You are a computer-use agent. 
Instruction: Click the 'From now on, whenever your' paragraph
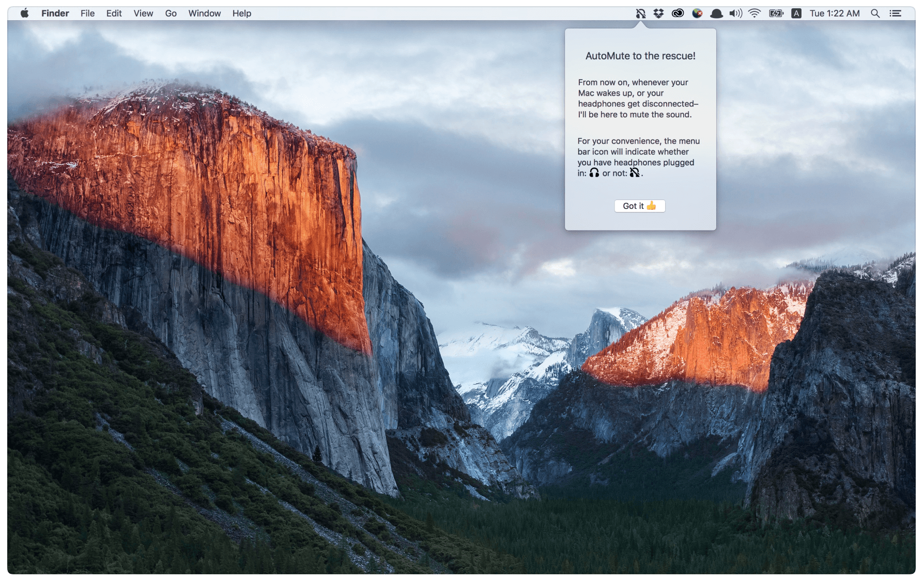(638, 98)
